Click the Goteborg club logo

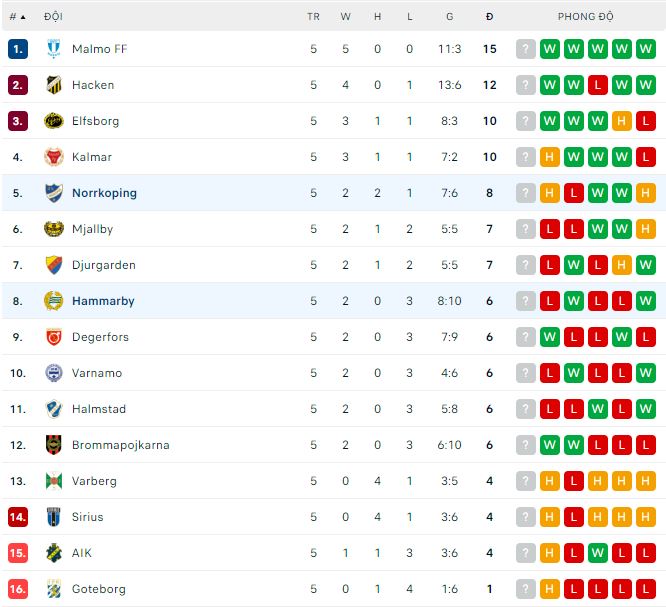53,589
